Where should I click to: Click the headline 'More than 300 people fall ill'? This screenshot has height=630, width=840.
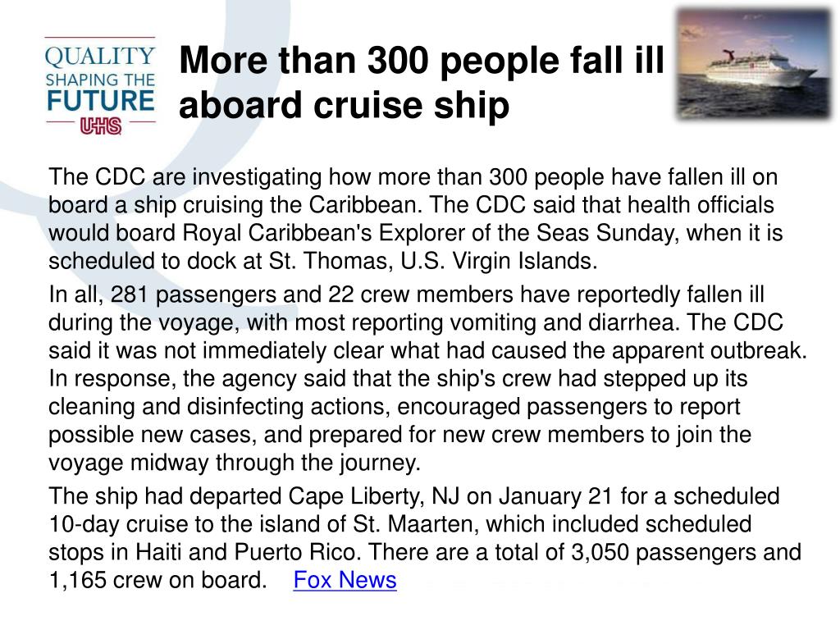coord(422,59)
